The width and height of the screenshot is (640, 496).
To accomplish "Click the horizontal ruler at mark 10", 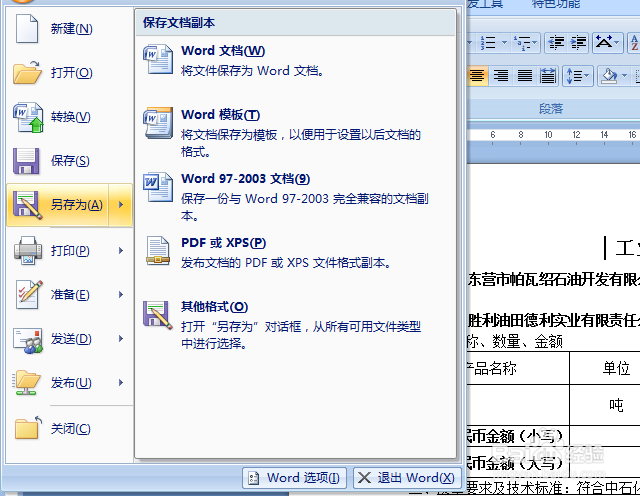I will [548, 135].
